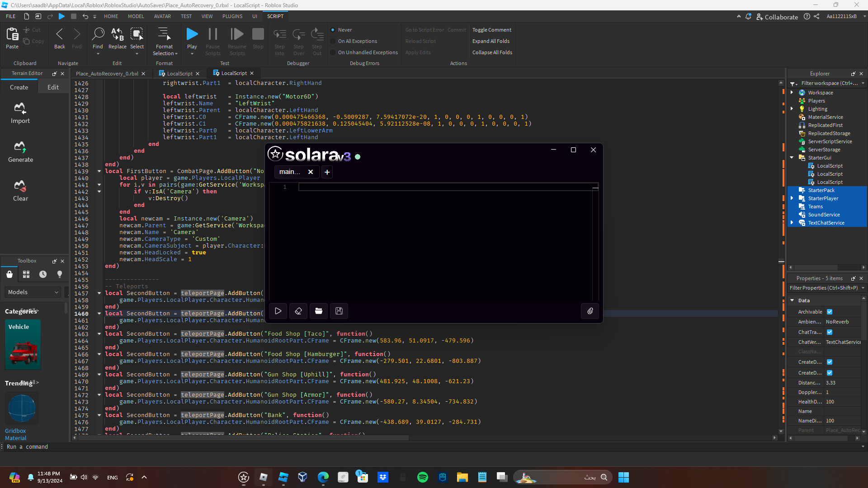This screenshot has width=868, height=488.
Task: Click the Clear terrain tool
Action: click(x=20, y=191)
